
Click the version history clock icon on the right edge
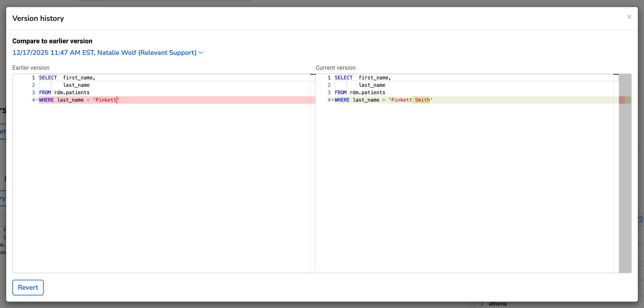pyautogui.click(x=641, y=219)
